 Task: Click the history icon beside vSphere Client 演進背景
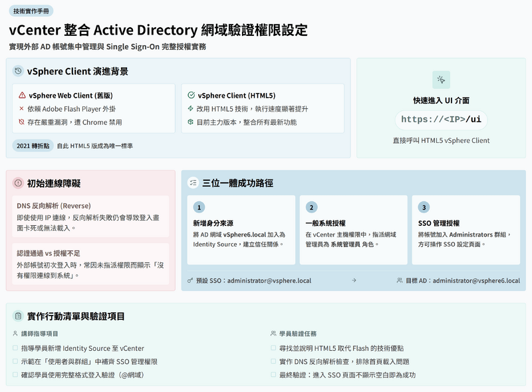coord(19,71)
